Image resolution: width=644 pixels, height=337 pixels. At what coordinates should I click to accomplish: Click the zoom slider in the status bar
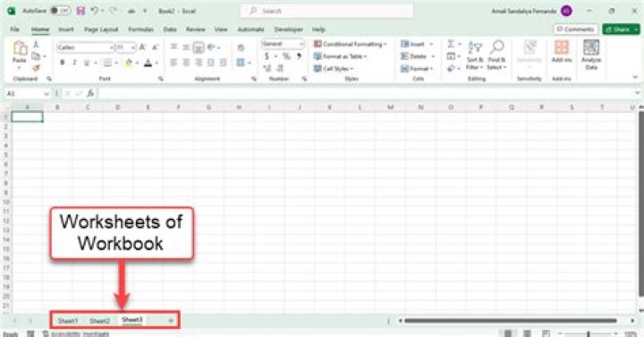click(x=589, y=334)
